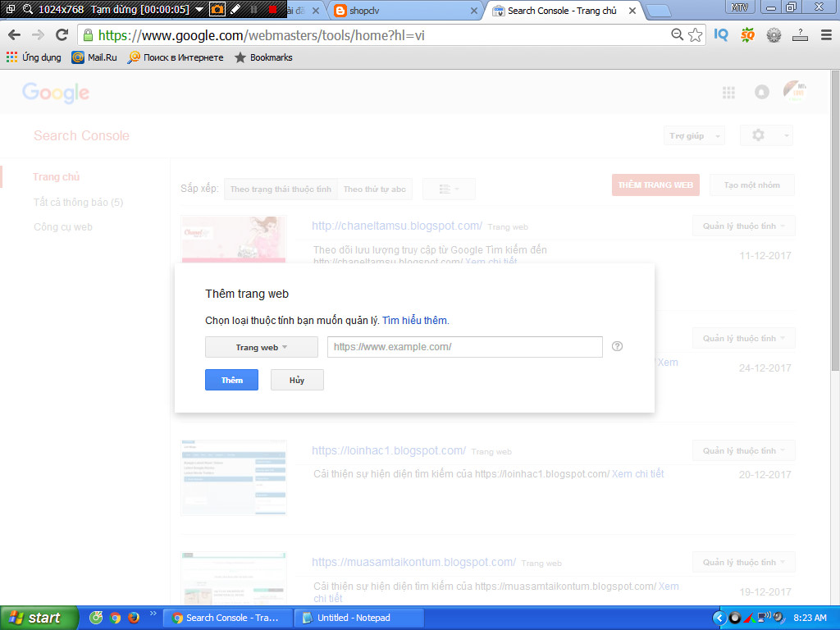
Task: Open the Tìm hiểu thêm link
Action: pyautogui.click(x=416, y=321)
